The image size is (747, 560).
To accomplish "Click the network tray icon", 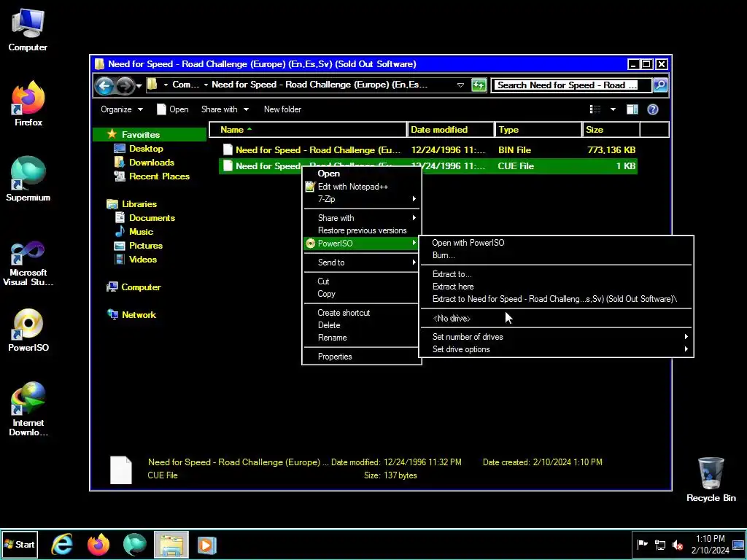I will 659,544.
